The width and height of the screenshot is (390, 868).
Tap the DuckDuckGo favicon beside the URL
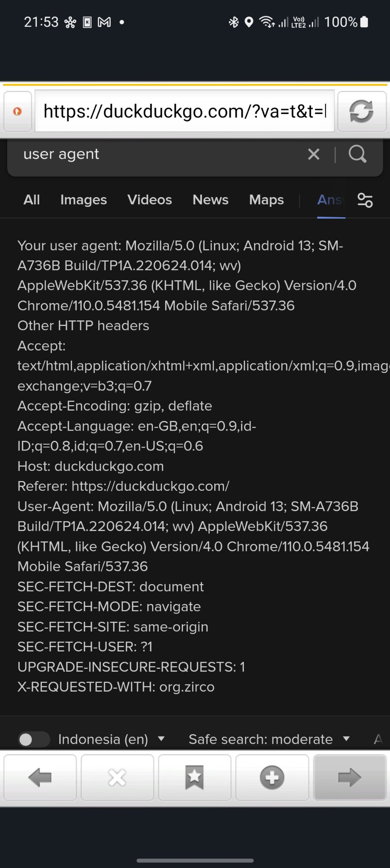pos(18,111)
